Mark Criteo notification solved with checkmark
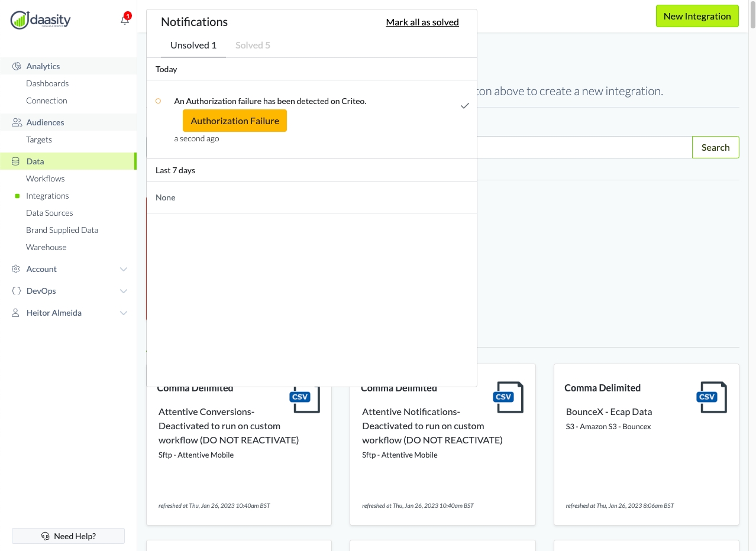 pyautogui.click(x=465, y=106)
